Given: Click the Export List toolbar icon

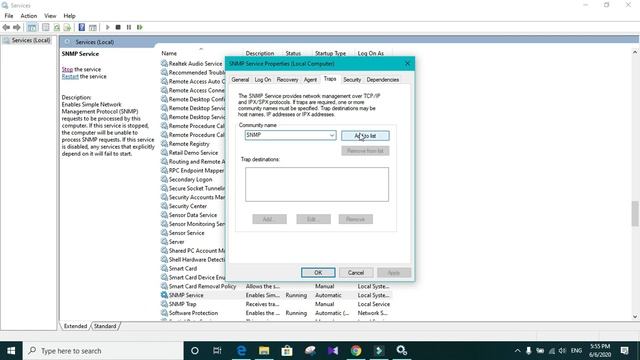Looking at the screenshot, I should (x=67, y=27).
